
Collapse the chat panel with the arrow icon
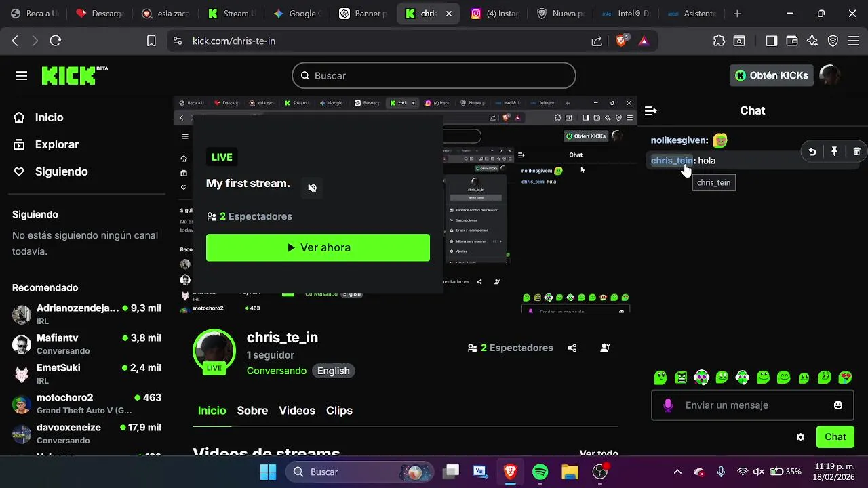click(x=650, y=110)
